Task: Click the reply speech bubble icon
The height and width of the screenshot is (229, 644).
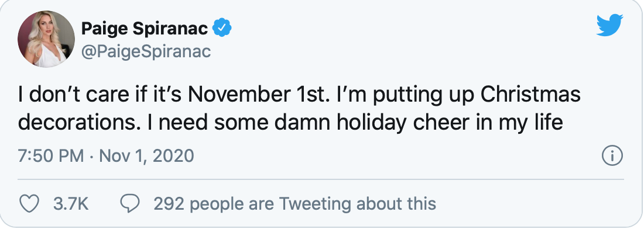Action: pos(130,204)
